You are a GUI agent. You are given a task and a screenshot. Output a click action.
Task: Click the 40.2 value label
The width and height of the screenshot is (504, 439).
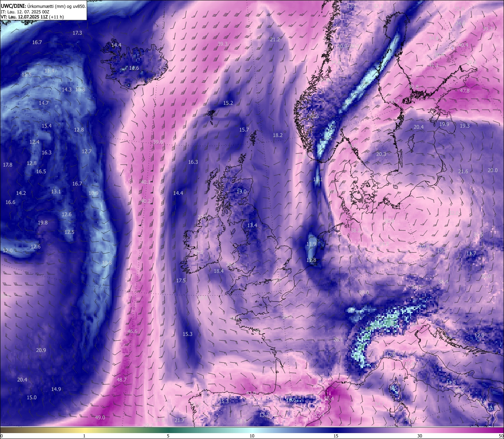[x=146, y=201]
